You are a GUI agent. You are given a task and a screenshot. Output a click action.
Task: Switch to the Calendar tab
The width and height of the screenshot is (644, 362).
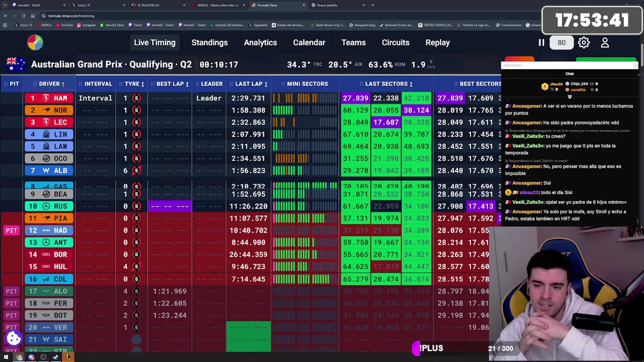309,43
